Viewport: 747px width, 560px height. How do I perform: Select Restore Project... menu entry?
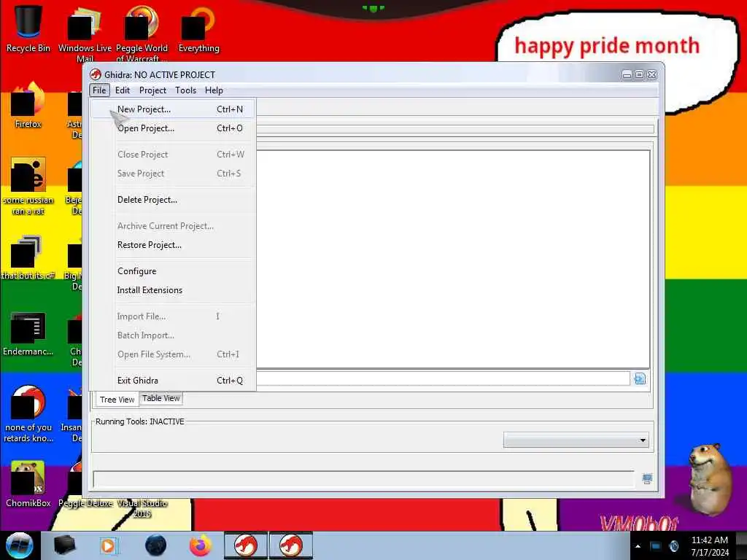click(172, 245)
